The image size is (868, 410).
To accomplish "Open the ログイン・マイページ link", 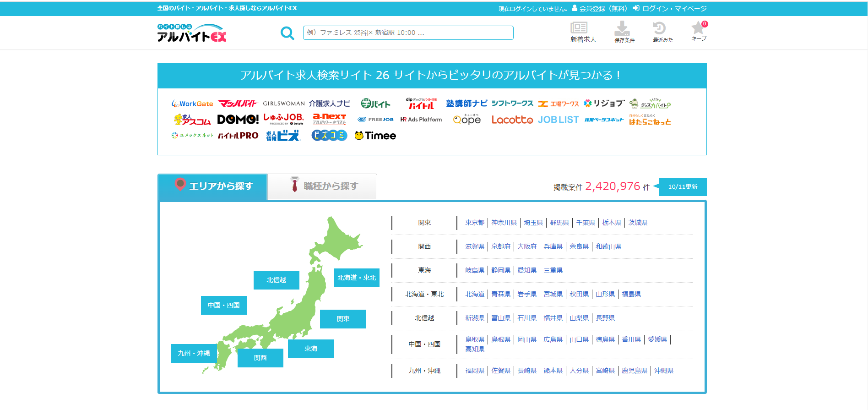I will point(670,9).
